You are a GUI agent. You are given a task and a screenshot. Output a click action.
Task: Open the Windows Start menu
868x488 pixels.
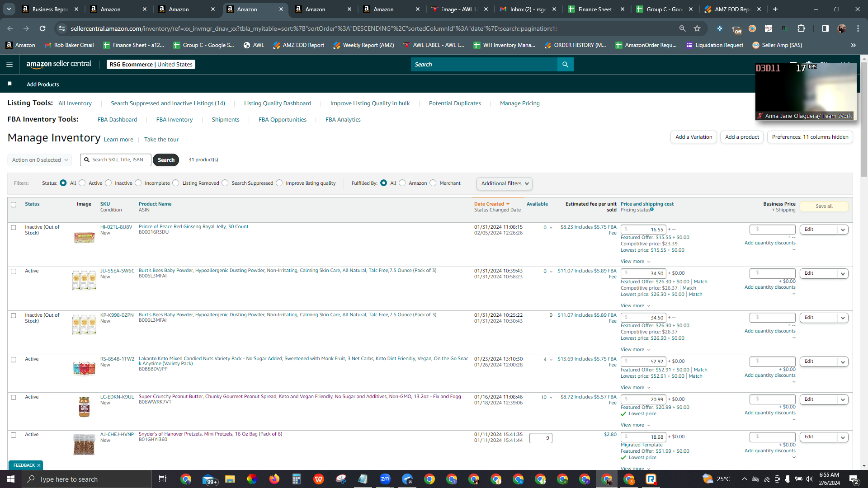tap(11, 479)
